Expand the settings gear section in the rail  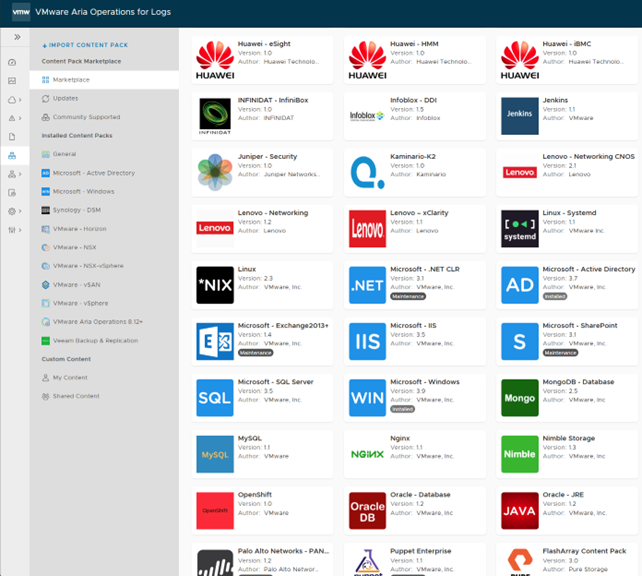point(14,211)
